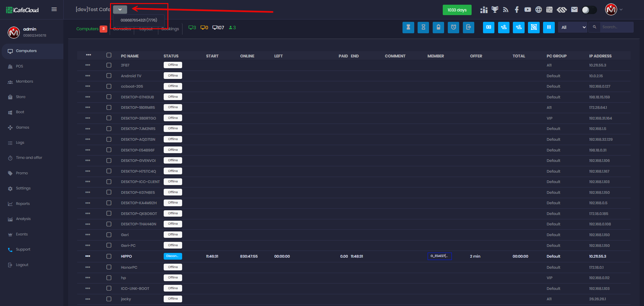Click the RSS feed icon
Viewport: 644px width, 306px height.
505,10
